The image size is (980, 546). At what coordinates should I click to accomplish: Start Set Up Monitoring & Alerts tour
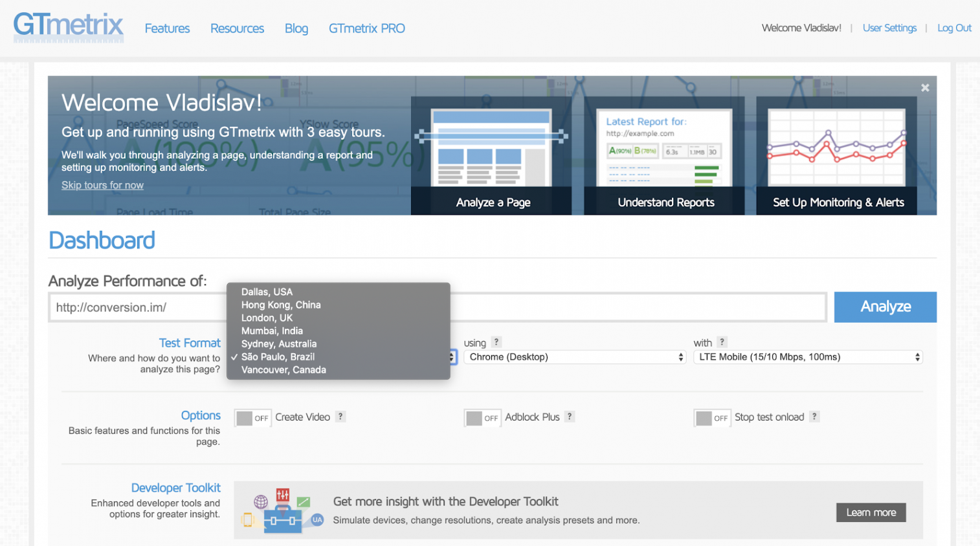837,156
